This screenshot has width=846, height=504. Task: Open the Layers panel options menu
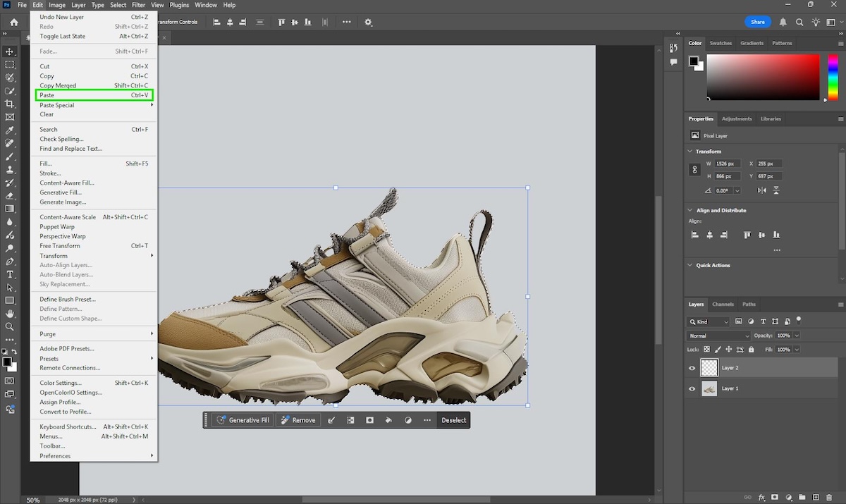point(840,305)
